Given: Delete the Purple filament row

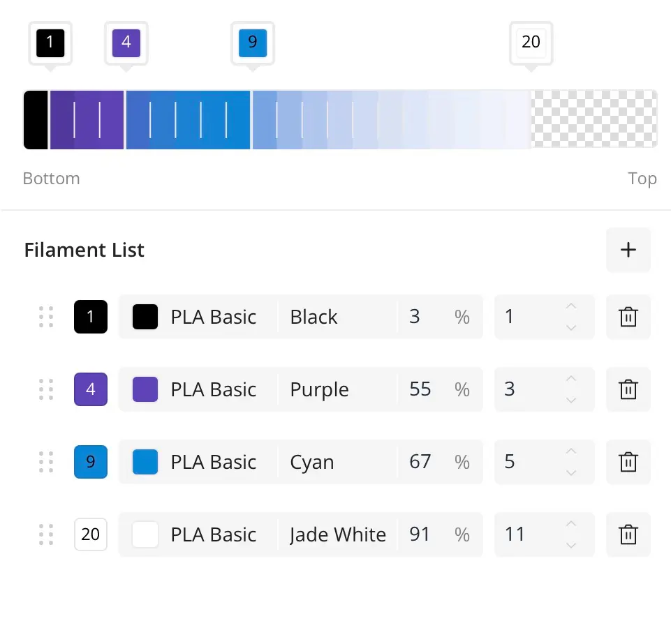Looking at the screenshot, I should coord(628,389).
